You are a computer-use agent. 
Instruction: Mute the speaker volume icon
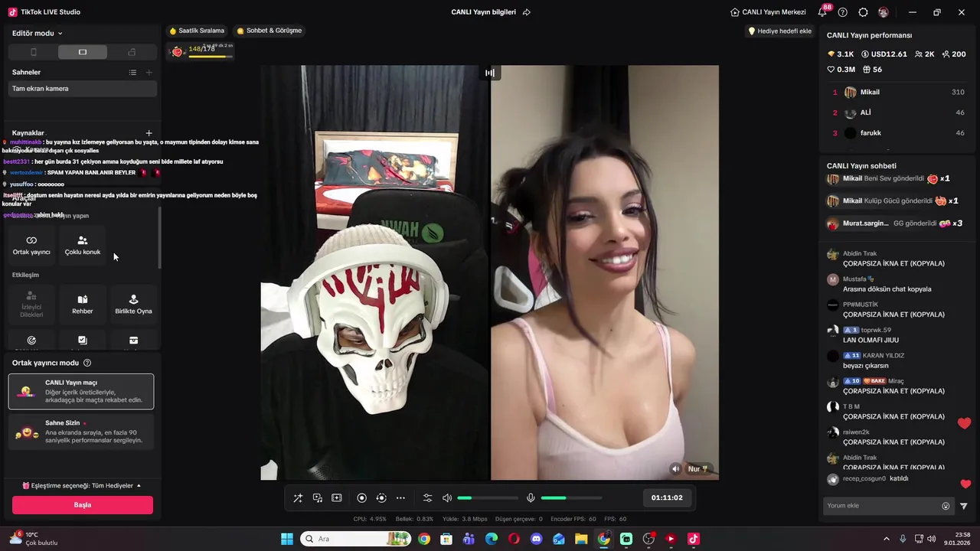tap(447, 498)
